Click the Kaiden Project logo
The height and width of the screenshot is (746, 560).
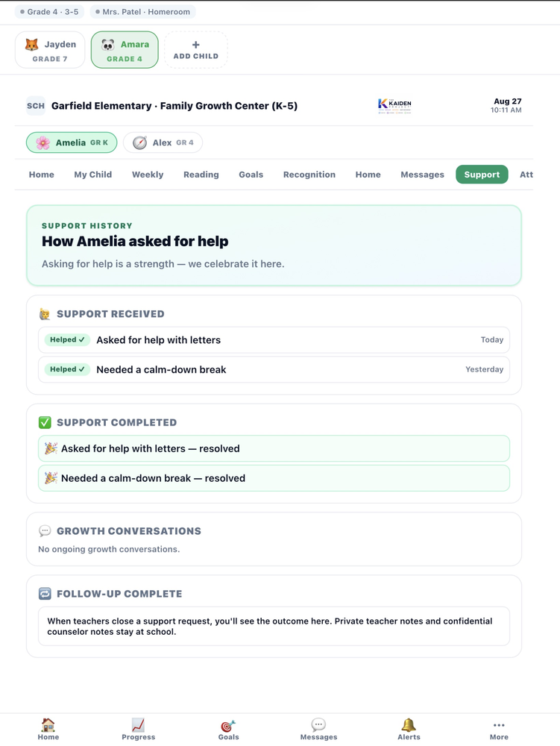394,106
